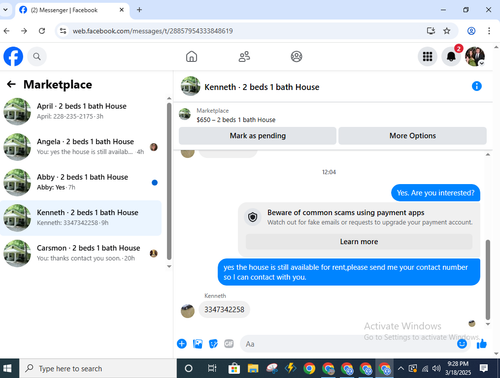Viewport: 500px width, 378px height.
Task: Show hidden system tray icons
Action: click(x=401, y=368)
